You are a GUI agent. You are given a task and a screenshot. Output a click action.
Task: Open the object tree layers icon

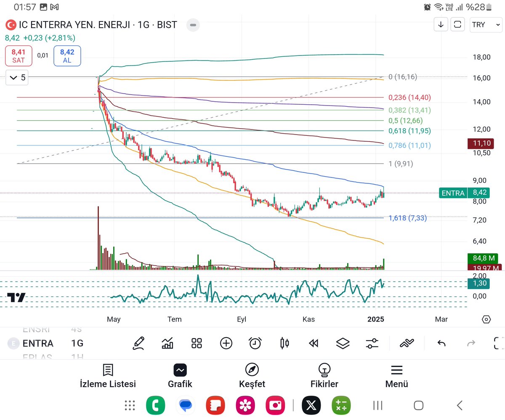point(343,343)
